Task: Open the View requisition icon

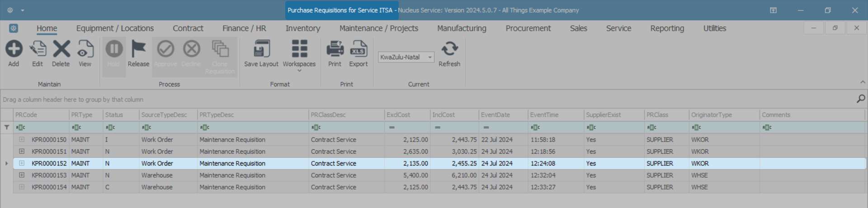Action: click(85, 49)
